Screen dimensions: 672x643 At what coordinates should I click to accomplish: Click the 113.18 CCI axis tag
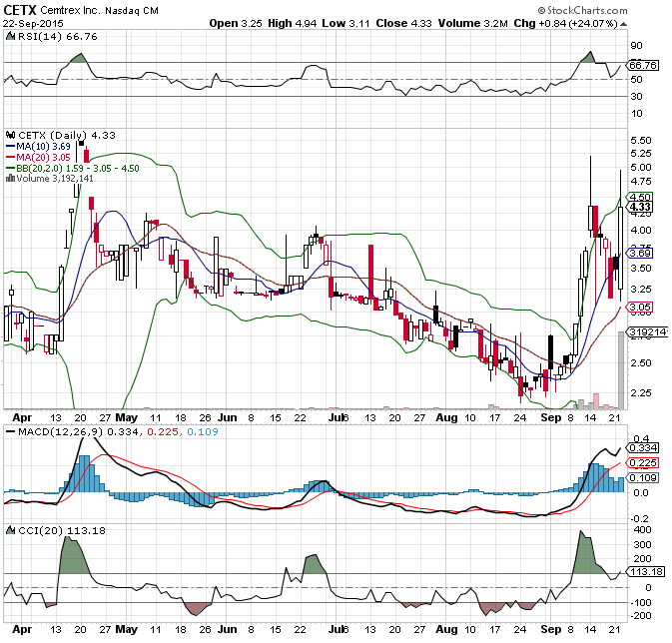(x=645, y=571)
